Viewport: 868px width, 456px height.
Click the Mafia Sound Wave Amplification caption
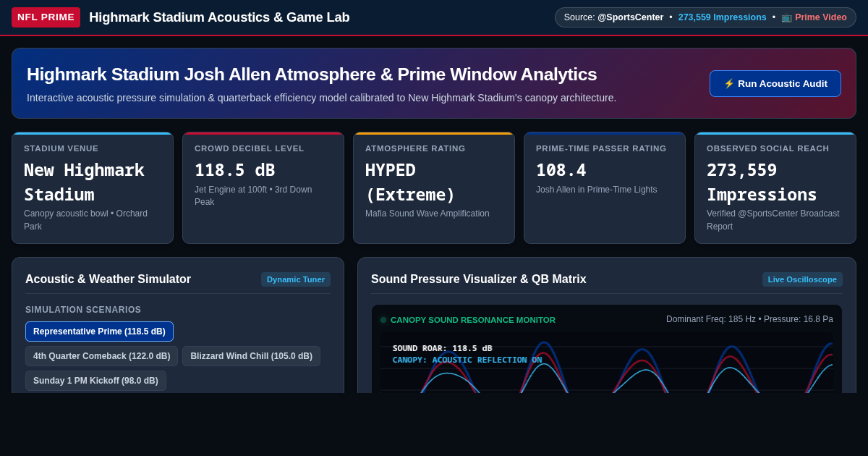pyautogui.click(x=427, y=214)
